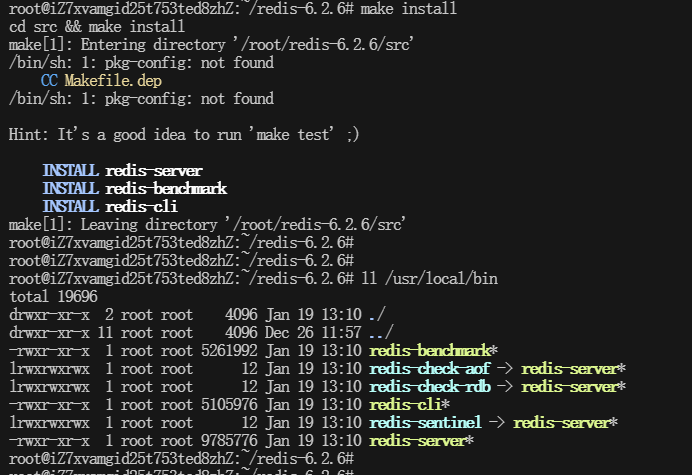Click the 'INSTALL redis-server' line

tap(122, 171)
